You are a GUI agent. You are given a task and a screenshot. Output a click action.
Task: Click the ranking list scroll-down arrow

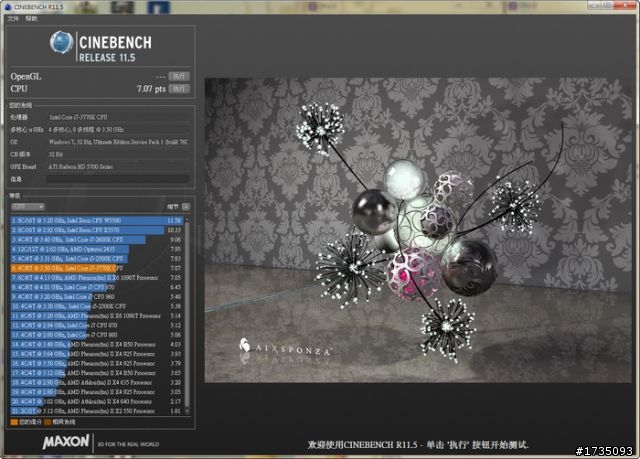coord(187,411)
